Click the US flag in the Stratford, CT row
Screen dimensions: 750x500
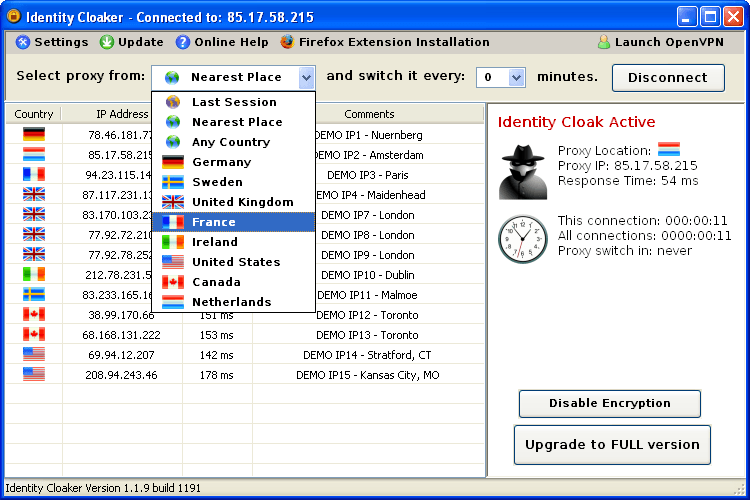pyautogui.click(x=34, y=355)
